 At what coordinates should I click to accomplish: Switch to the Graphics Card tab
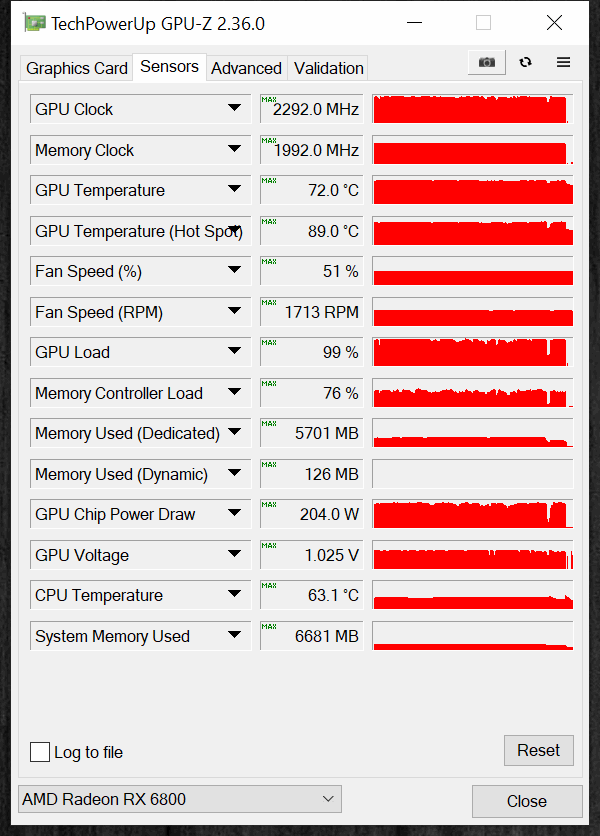(x=77, y=68)
